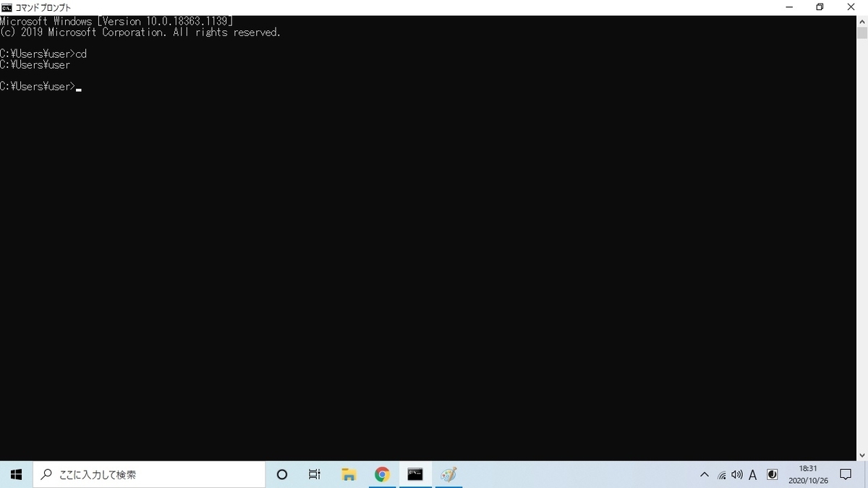Open Cortana circle icon on taskbar

pyautogui.click(x=282, y=474)
